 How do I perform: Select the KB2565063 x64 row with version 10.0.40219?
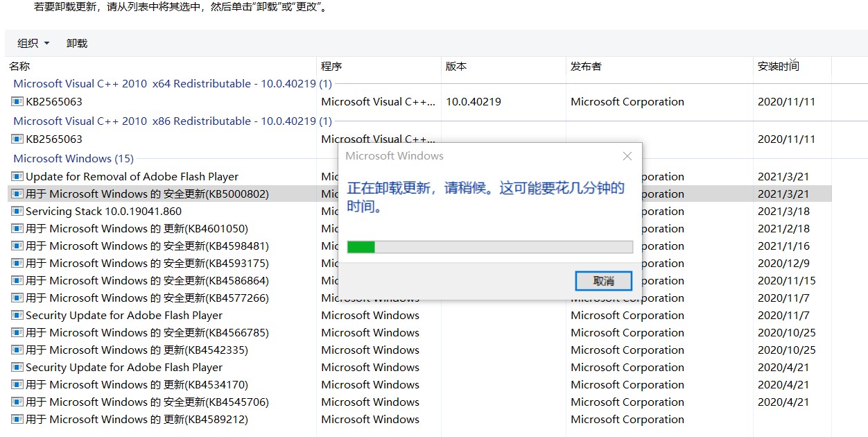(419, 101)
